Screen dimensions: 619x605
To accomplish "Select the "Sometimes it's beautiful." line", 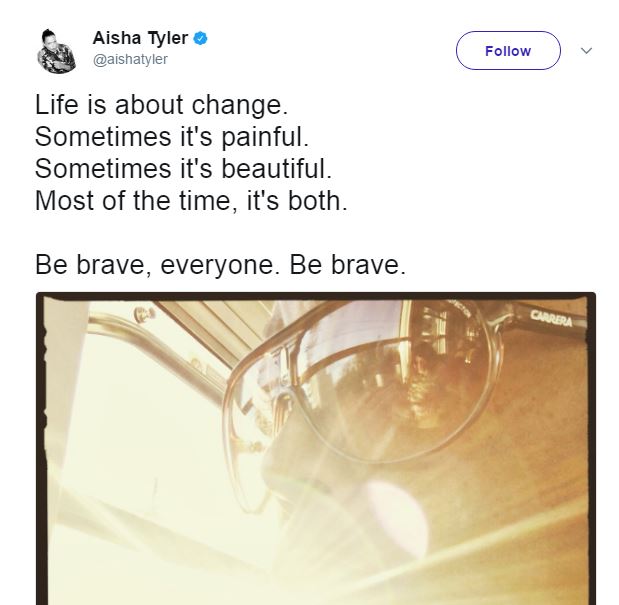I will (183, 169).
